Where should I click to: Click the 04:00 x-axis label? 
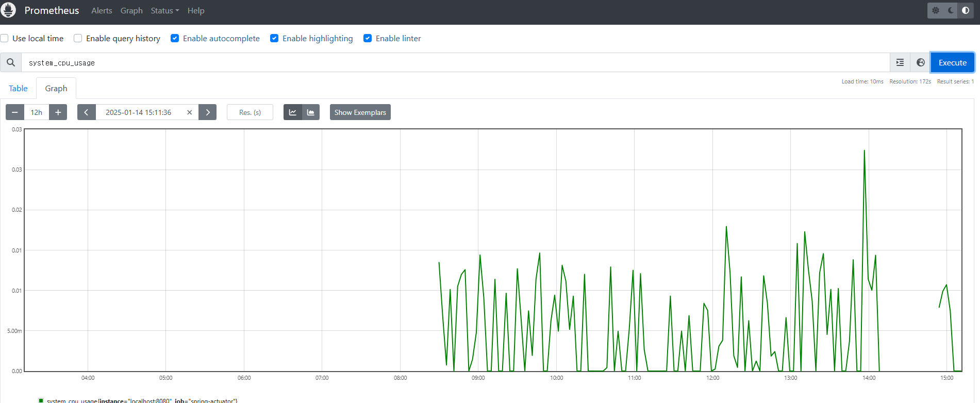click(88, 378)
